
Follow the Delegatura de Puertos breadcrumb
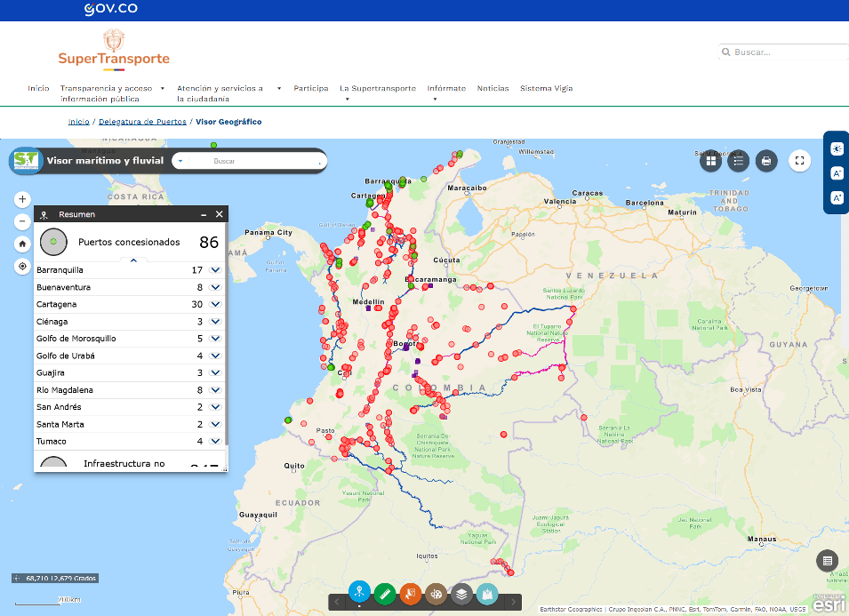142,122
